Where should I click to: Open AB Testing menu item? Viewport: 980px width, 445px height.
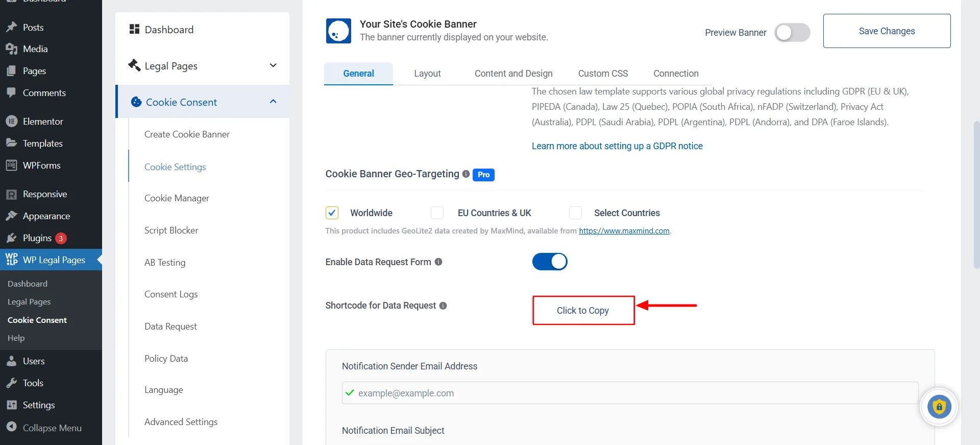[x=165, y=263]
